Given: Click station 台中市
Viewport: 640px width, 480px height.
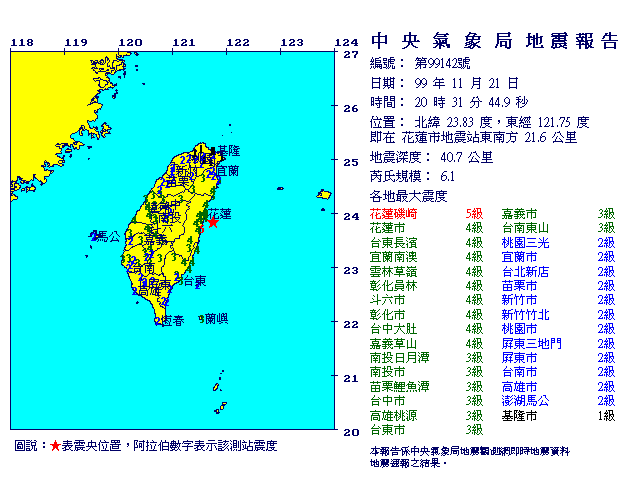Looking at the screenshot, I should tap(387, 401).
